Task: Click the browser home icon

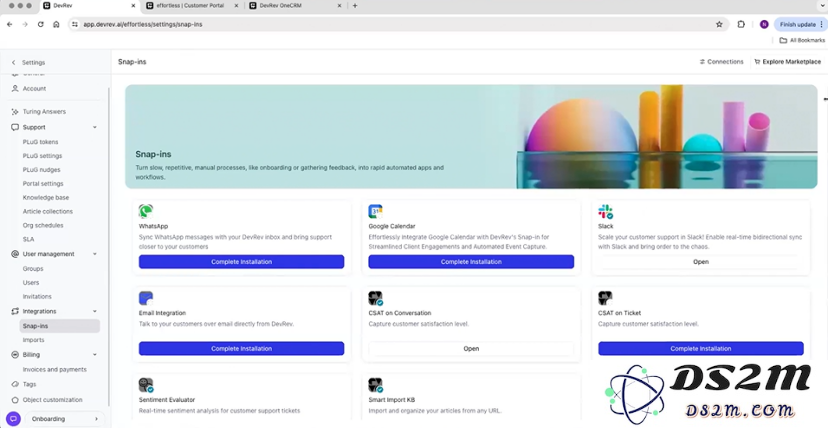Action: point(56,24)
